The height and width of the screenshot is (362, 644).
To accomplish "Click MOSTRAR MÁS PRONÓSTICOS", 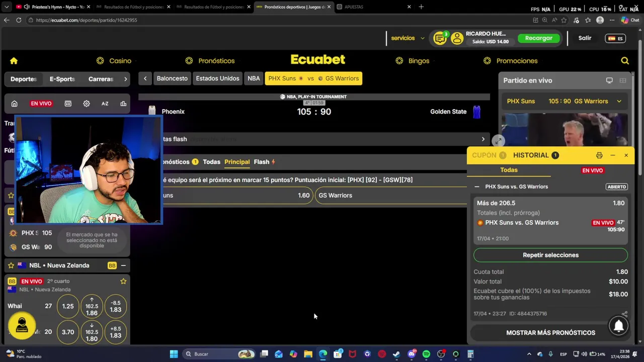I will pyautogui.click(x=550, y=333).
